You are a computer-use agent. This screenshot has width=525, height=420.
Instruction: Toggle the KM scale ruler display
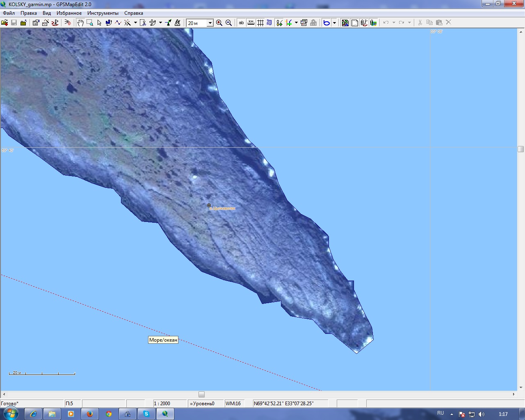point(251,23)
